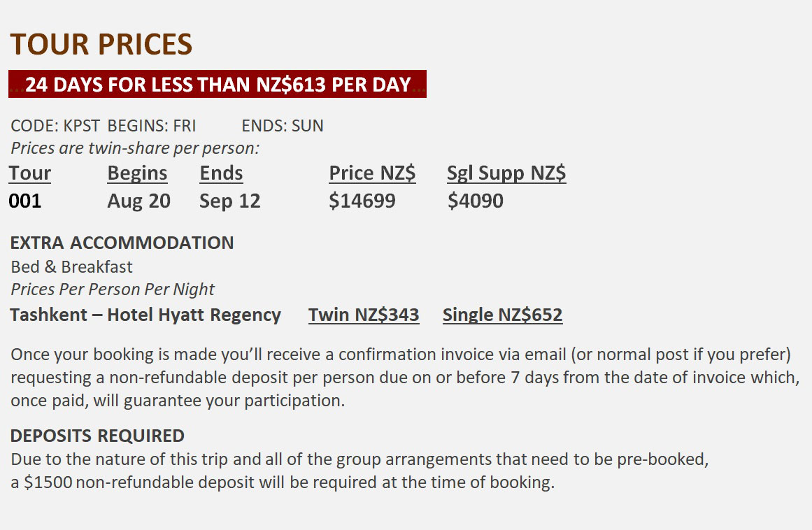Click the red 24 DAYS price banner

click(x=218, y=85)
